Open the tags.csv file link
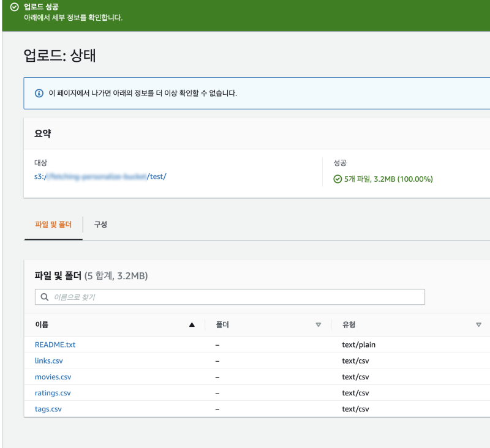Screen dimensions: 490x448 coord(48,409)
